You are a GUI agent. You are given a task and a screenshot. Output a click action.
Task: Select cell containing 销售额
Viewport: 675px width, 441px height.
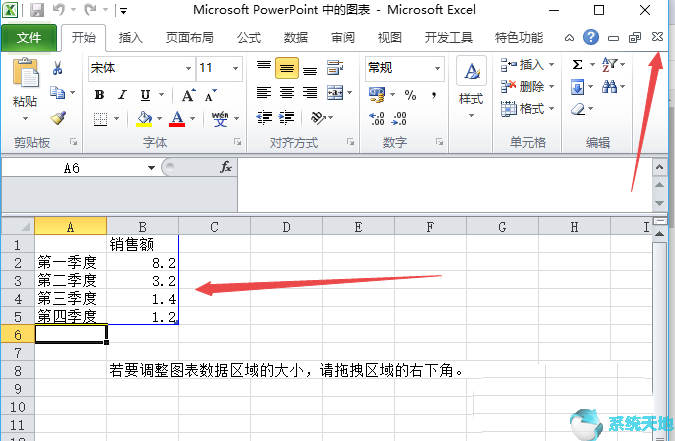pos(142,244)
